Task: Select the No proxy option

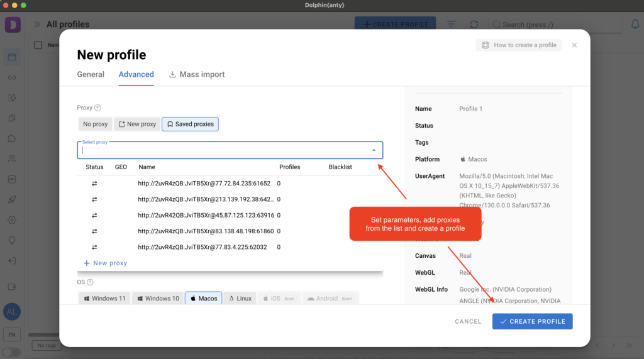Action: click(96, 124)
